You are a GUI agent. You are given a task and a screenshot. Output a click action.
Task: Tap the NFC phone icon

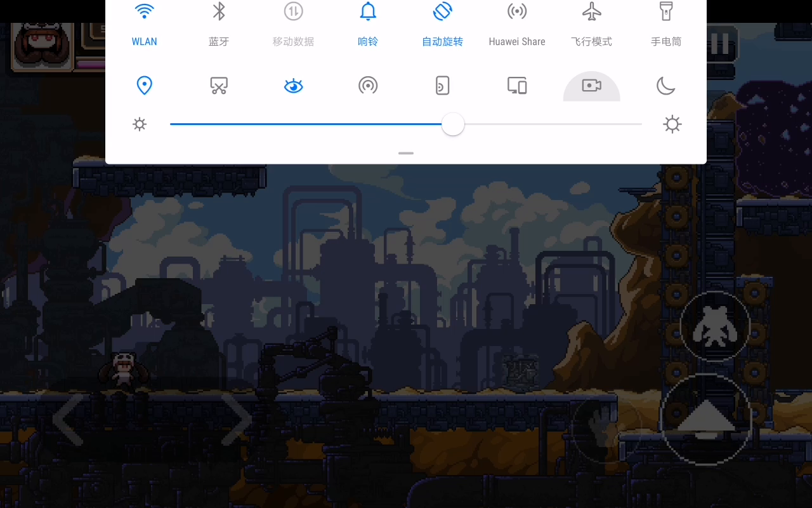(442, 86)
